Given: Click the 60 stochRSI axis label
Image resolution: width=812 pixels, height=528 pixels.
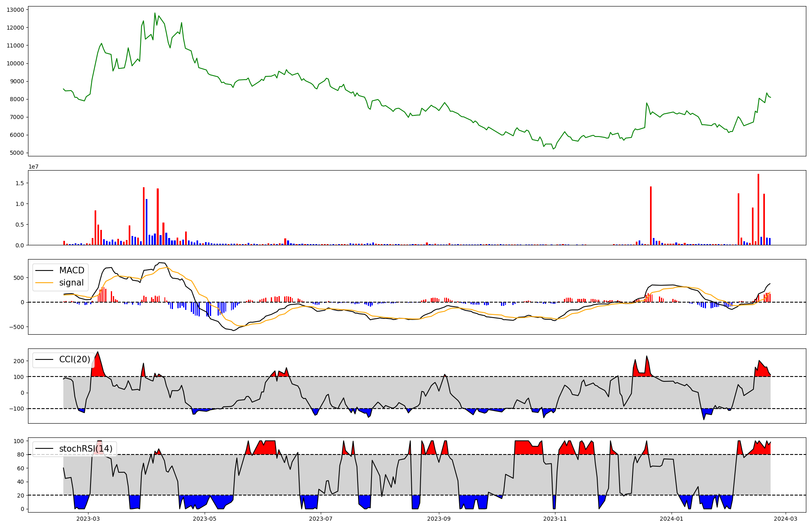Looking at the screenshot, I should tap(21, 468).
